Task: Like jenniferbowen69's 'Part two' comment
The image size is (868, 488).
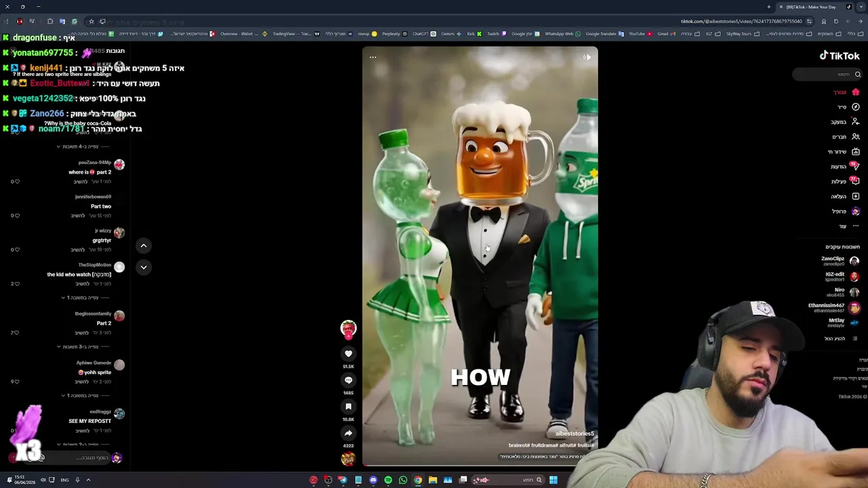Action: 16,216
